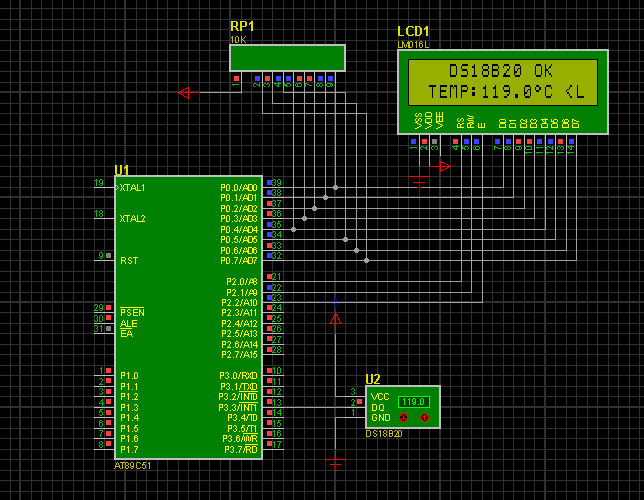Click the power terminal arrow above U2 VCC wire

point(336,323)
